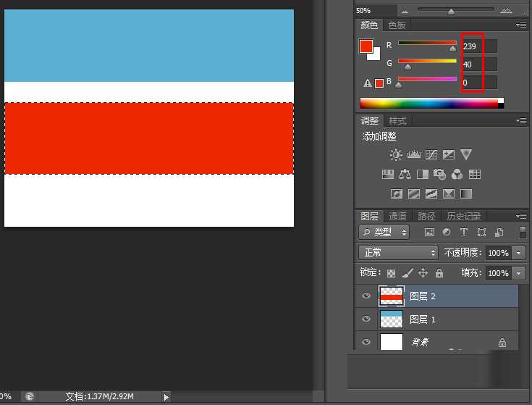Expand the 不透明度 opacity dropdown arrow

518,253
